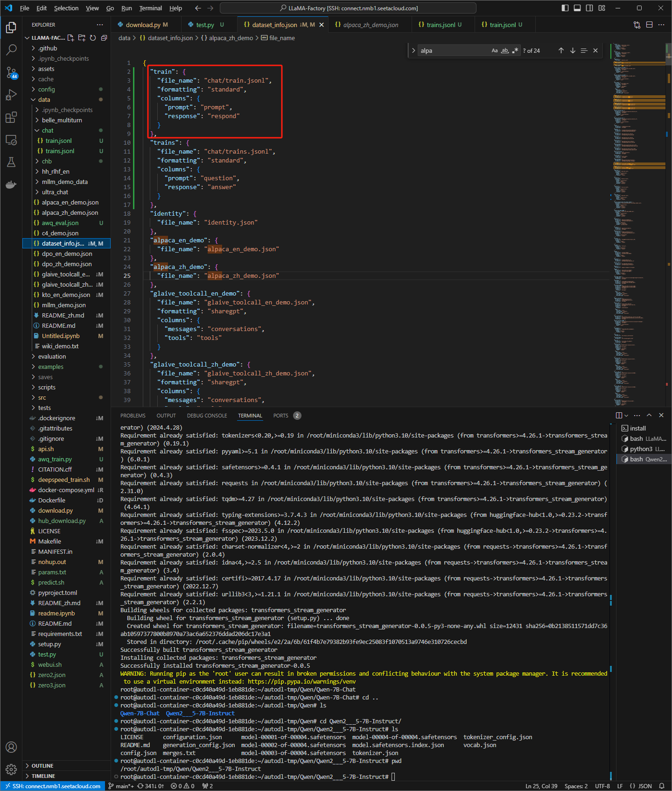Open the Explorer view in activity bar
672x791 pixels.
pos(11,28)
